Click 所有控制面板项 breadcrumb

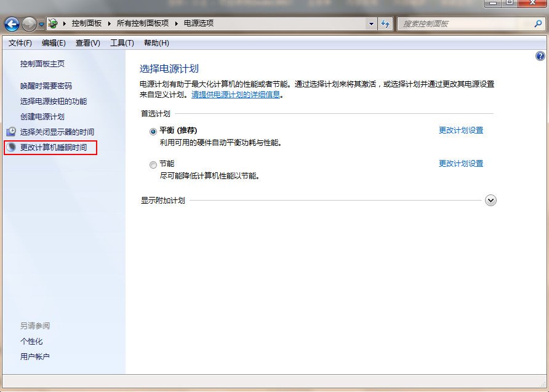click(143, 23)
